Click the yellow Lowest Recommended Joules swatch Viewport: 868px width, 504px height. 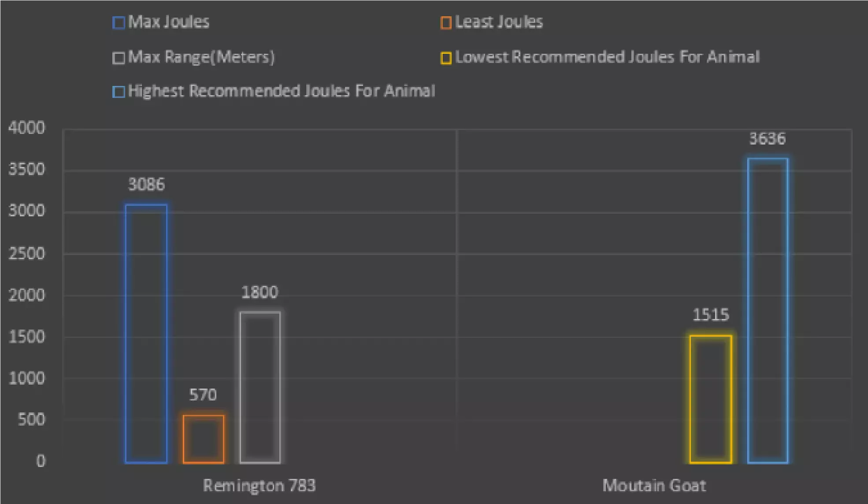point(445,58)
